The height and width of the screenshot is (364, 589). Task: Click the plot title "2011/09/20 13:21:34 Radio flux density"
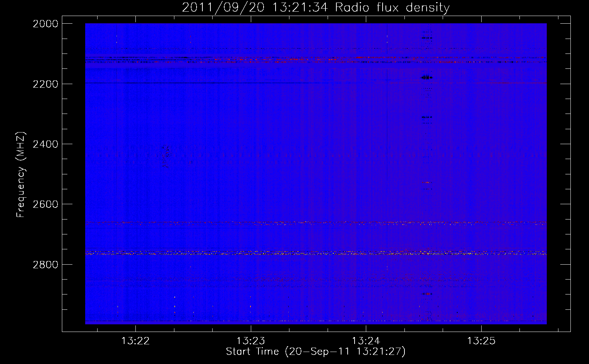coord(316,8)
